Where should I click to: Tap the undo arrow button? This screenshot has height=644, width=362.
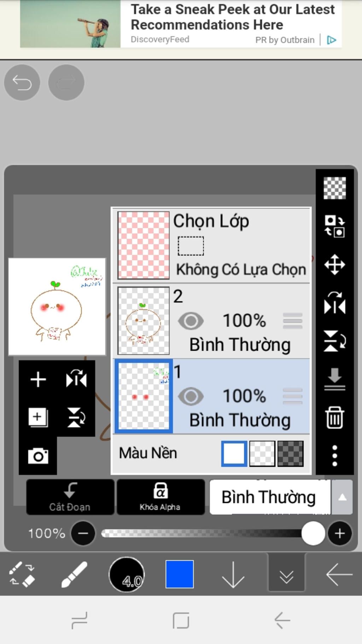click(22, 82)
